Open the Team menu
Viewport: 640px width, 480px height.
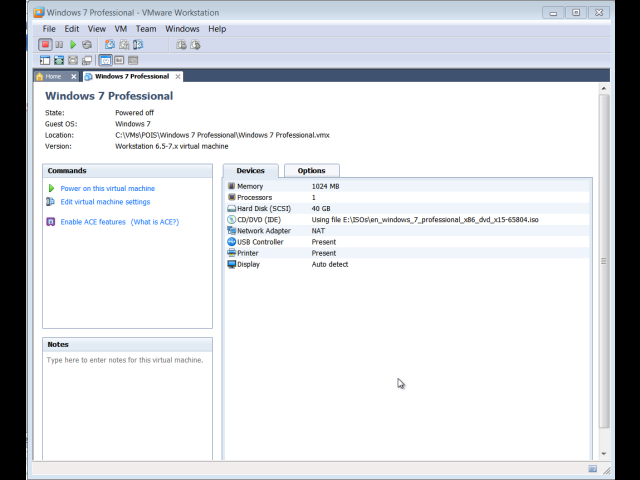tap(146, 29)
